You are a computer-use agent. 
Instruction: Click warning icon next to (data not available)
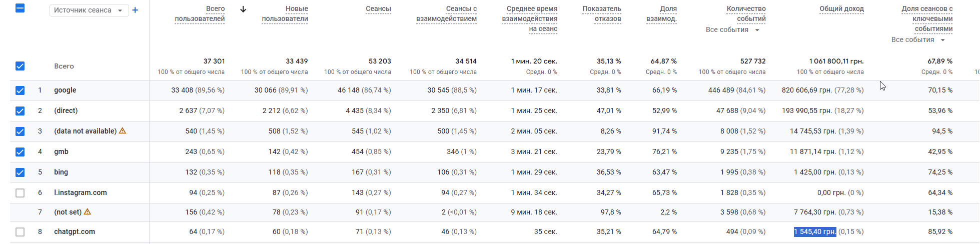click(x=123, y=131)
